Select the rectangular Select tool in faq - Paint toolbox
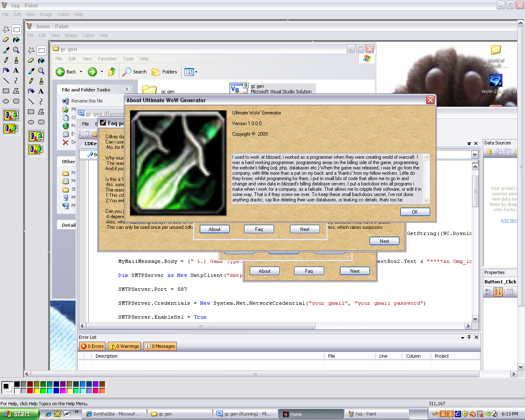Screen dimensions: 525x420 tap(16, 30)
